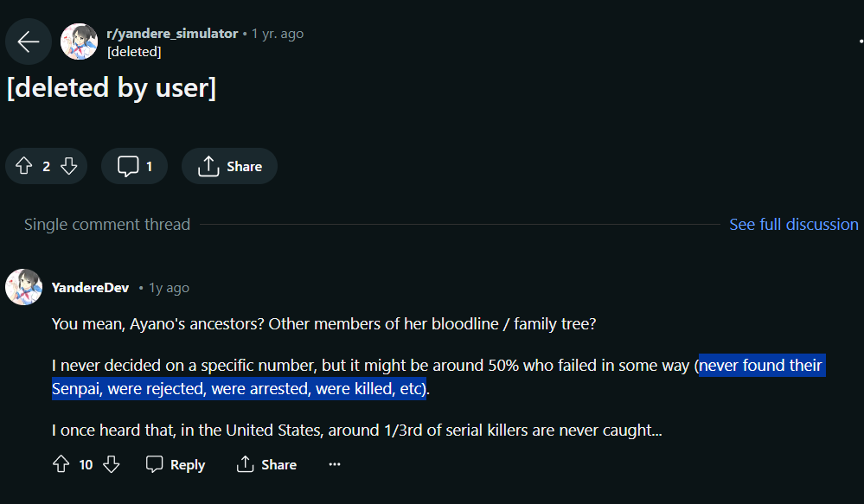Click the post's 1 yr. ago timestamp
The width and height of the screenshot is (864, 504).
(278, 34)
